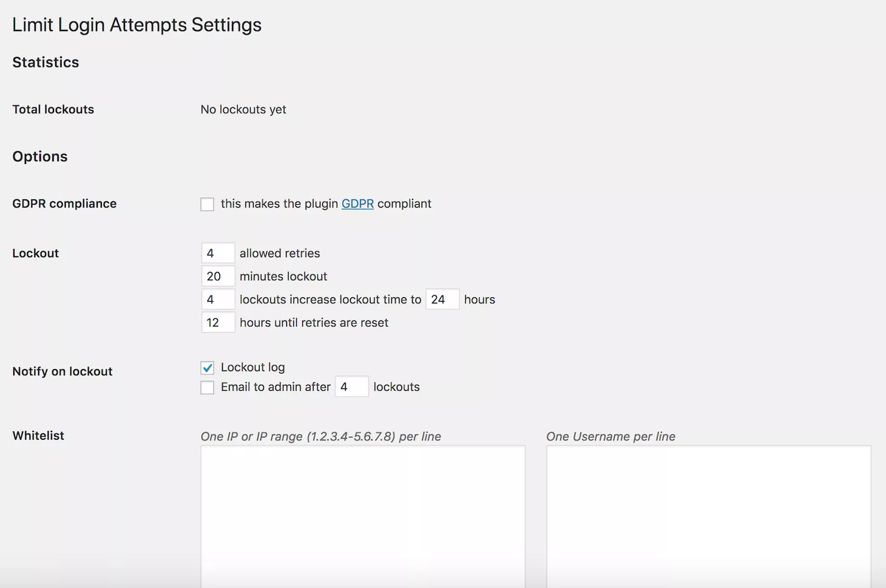This screenshot has width=886, height=588.
Task: Select the Statistics section heading
Action: coord(46,63)
